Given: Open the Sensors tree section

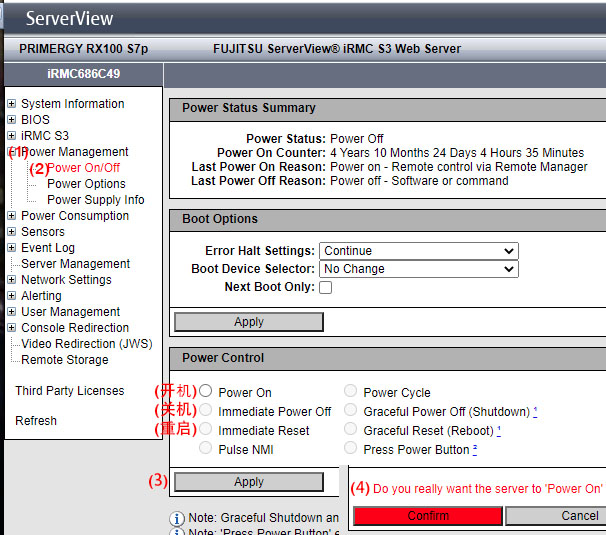Looking at the screenshot, I should pos(43,232).
